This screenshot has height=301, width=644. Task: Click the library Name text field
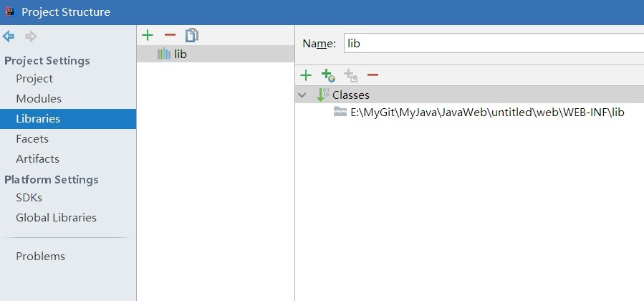point(493,43)
